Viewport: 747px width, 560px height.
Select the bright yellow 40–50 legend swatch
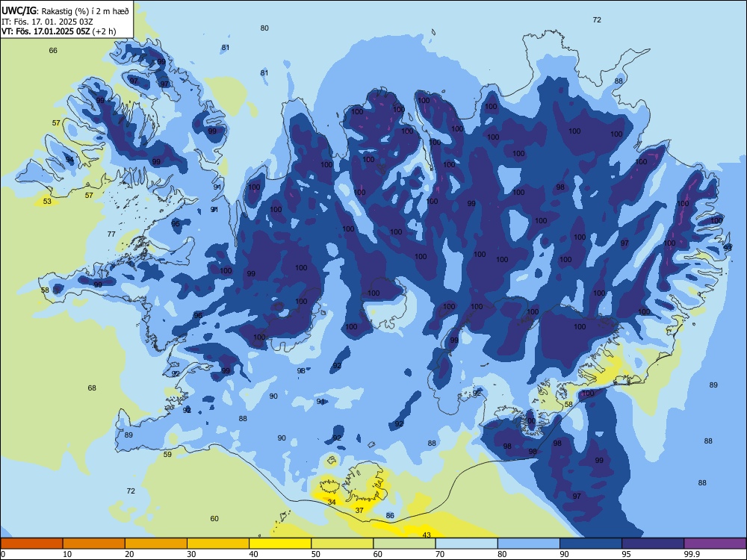[280, 544]
